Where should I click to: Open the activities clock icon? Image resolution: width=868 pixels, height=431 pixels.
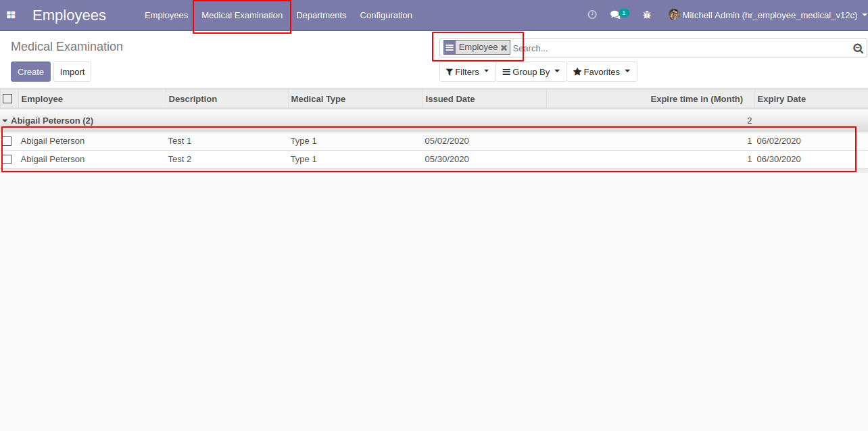pyautogui.click(x=592, y=15)
